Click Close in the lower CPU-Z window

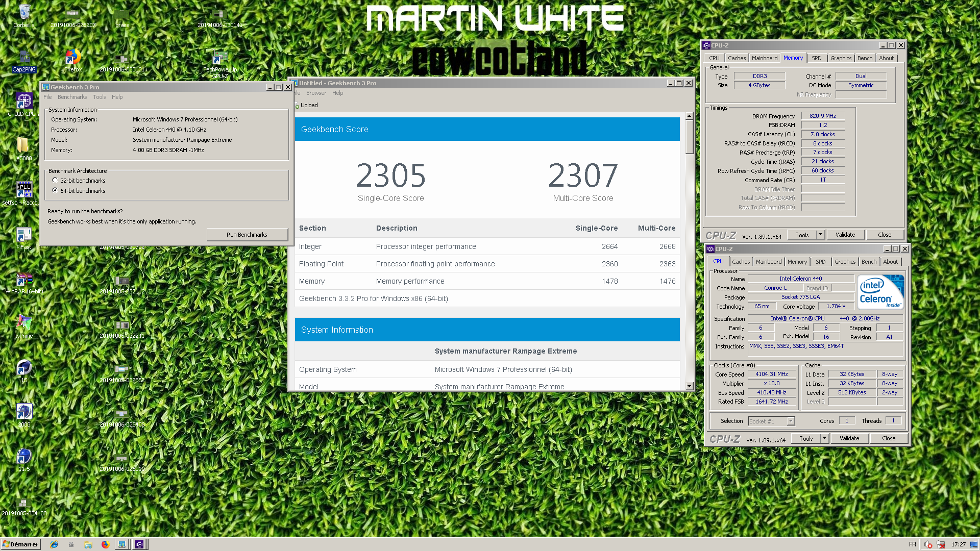889,438
